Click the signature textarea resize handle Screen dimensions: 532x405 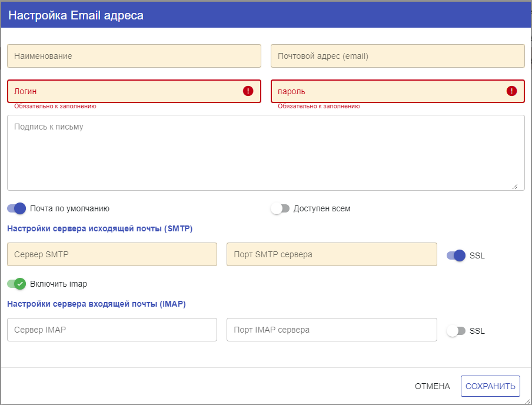click(x=515, y=187)
